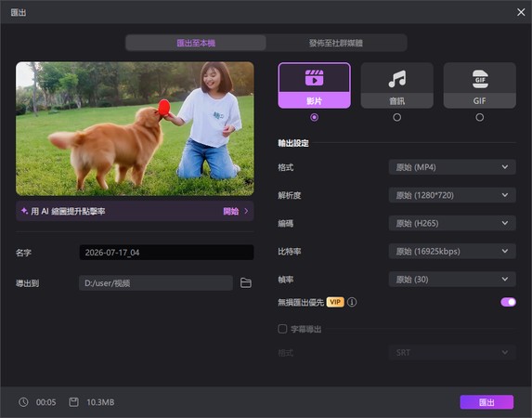Open the 格式 dropdown showing 原始 (MP4)
532x418 pixels.
(452, 167)
